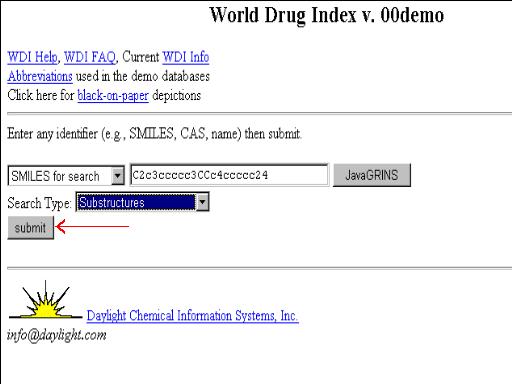512x384 pixels.
Task: Select the SMILES for search combo box
Action: (x=66, y=176)
